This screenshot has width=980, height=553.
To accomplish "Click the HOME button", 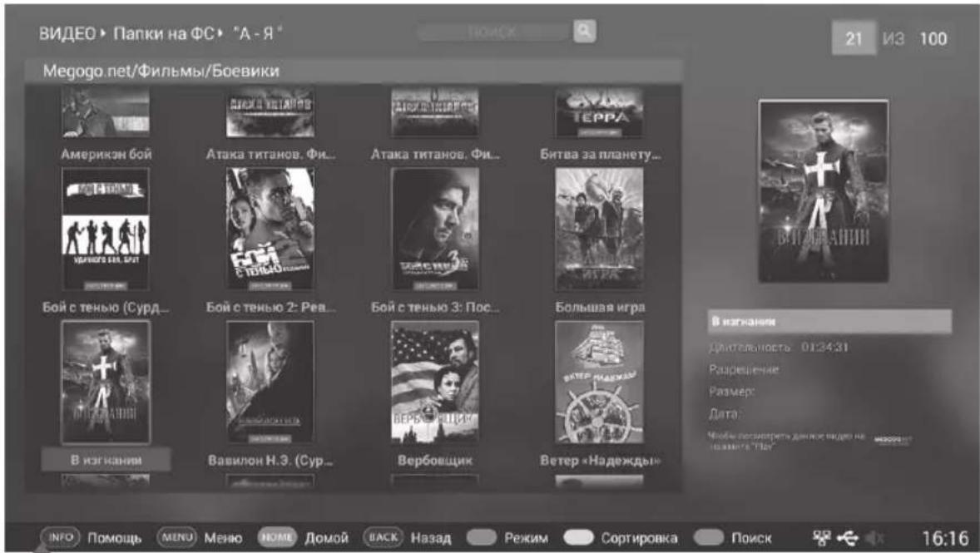I will coord(277,537).
